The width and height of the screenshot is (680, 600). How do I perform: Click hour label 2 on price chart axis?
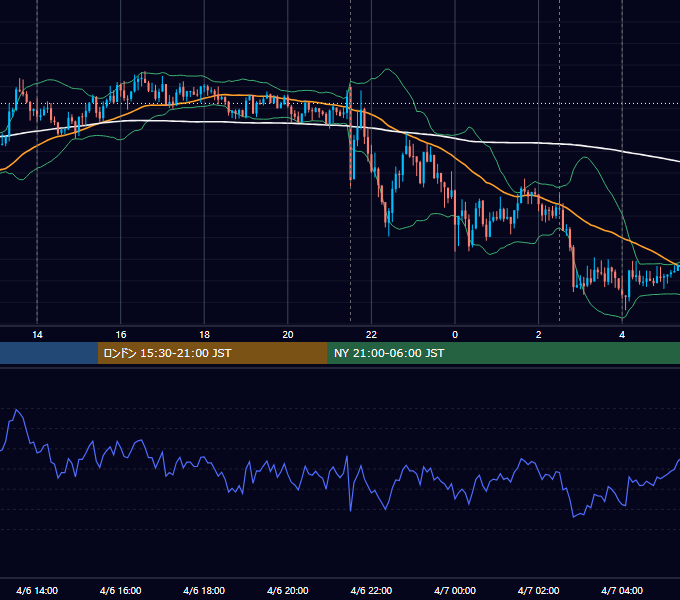(539, 335)
